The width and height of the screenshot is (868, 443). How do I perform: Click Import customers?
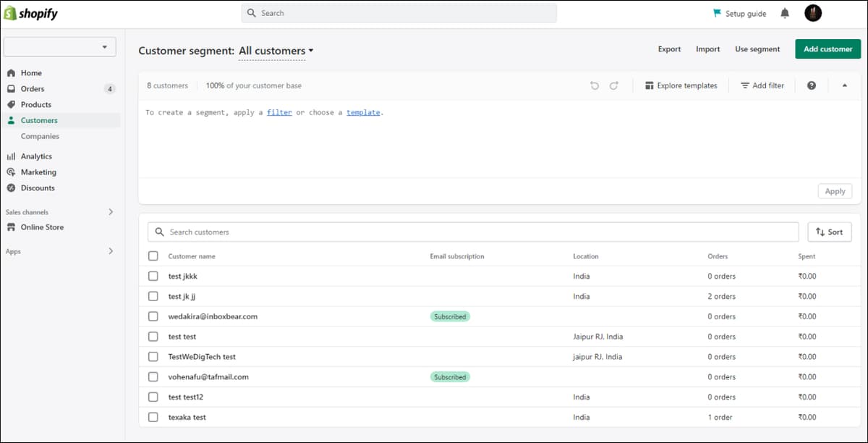[707, 49]
